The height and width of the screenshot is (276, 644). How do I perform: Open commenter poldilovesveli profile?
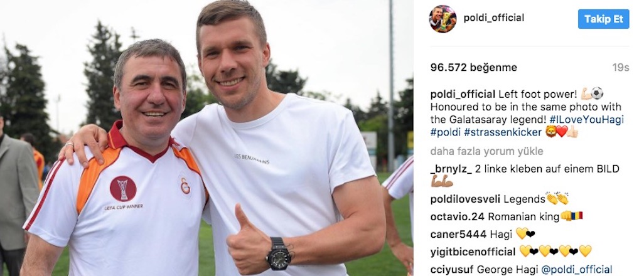[x=465, y=199]
